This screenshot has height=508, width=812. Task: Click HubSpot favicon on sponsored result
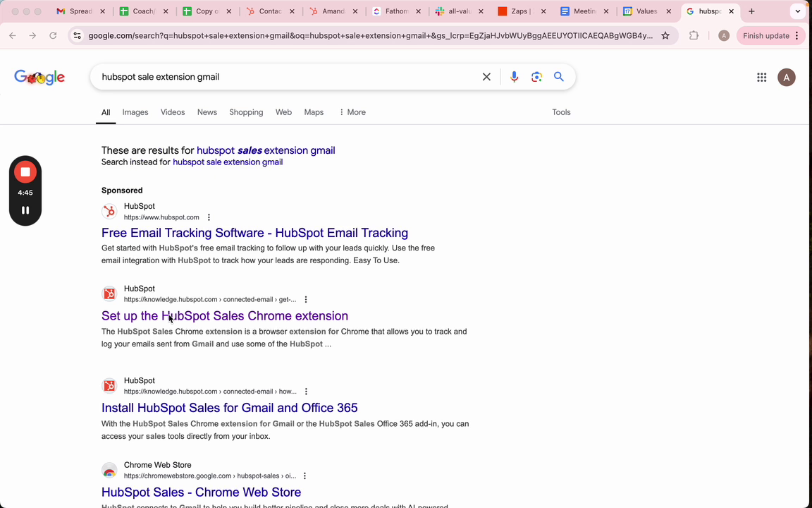109,212
